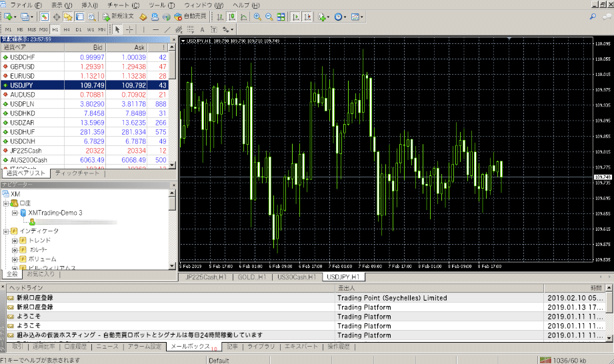Switch timeframe to M30
The width and height of the screenshot is (614, 364).
[x=43, y=29]
